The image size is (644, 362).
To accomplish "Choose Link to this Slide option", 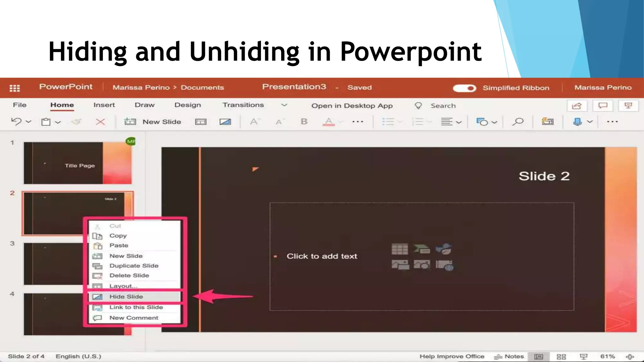I will coord(135,307).
